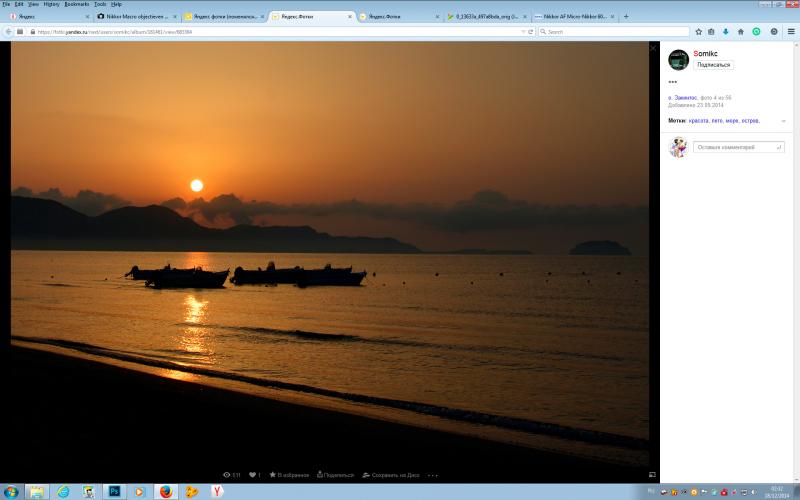
Task: Share the photo via Поделиться
Action: click(x=335, y=475)
